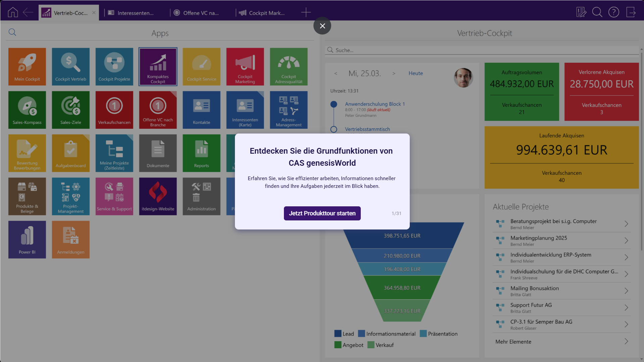
Task: Open the Produkte & Belege tile
Action: tap(27, 196)
